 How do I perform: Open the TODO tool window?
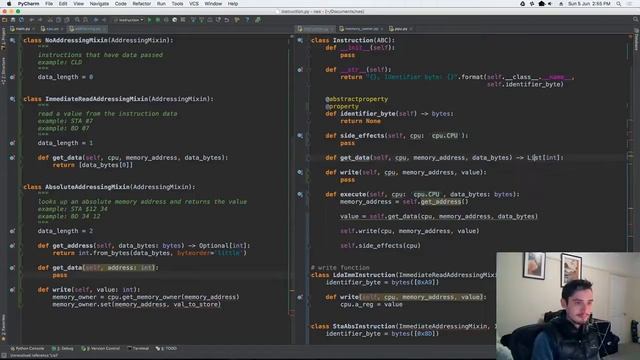click(x=166, y=349)
